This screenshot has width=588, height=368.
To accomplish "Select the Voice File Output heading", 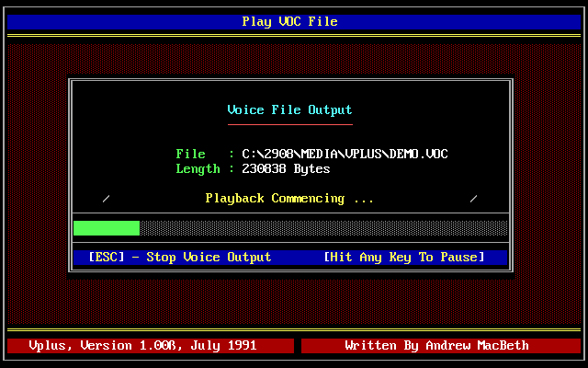I will click(289, 110).
